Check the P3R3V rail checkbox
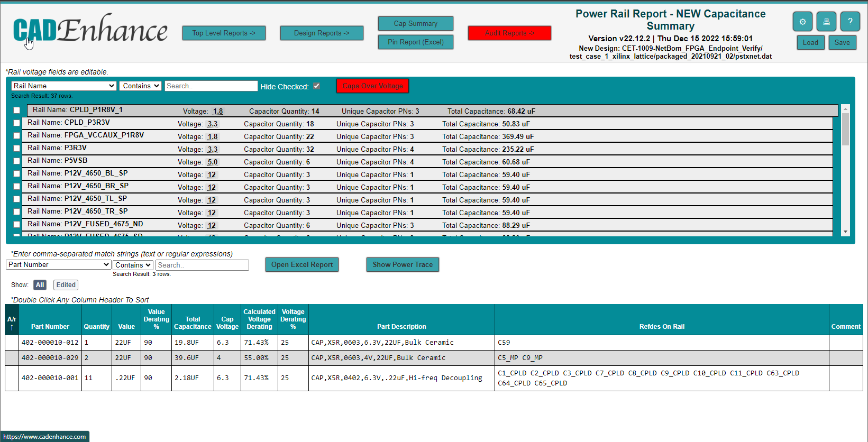The height and width of the screenshot is (442, 868). 17,149
